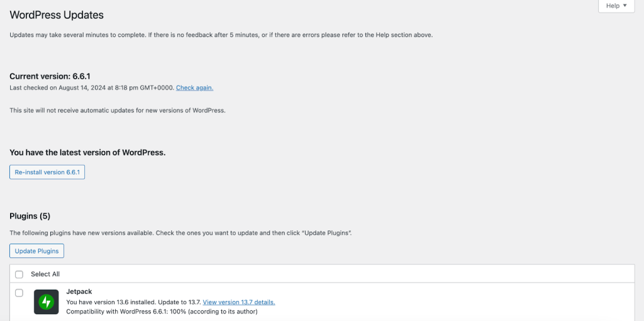644x321 pixels.
Task: Click the 'Current version: 6.6.1' heading
Action: (x=50, y=76)
